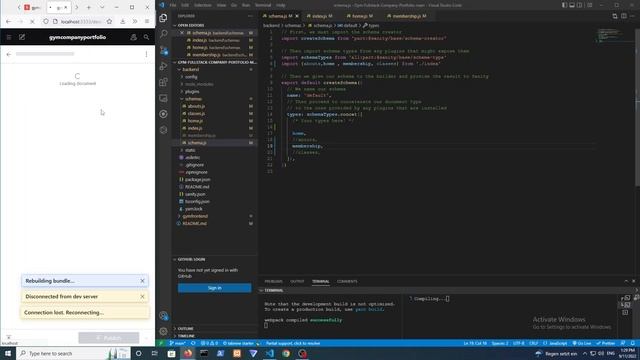The height and width of the screenshot is (360, 640).
Task: Switch to Problems panel tab
Action: (x=273, y=281)
